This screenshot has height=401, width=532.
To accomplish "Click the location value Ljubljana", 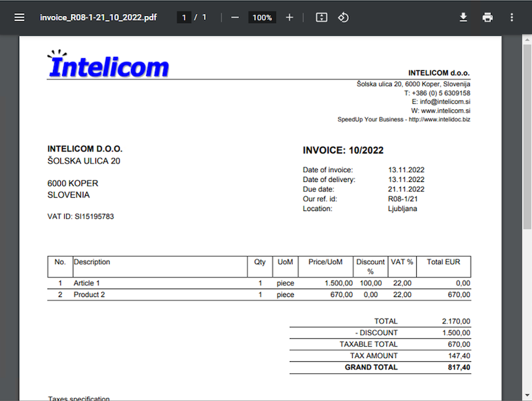I will (x=402, y=208).
